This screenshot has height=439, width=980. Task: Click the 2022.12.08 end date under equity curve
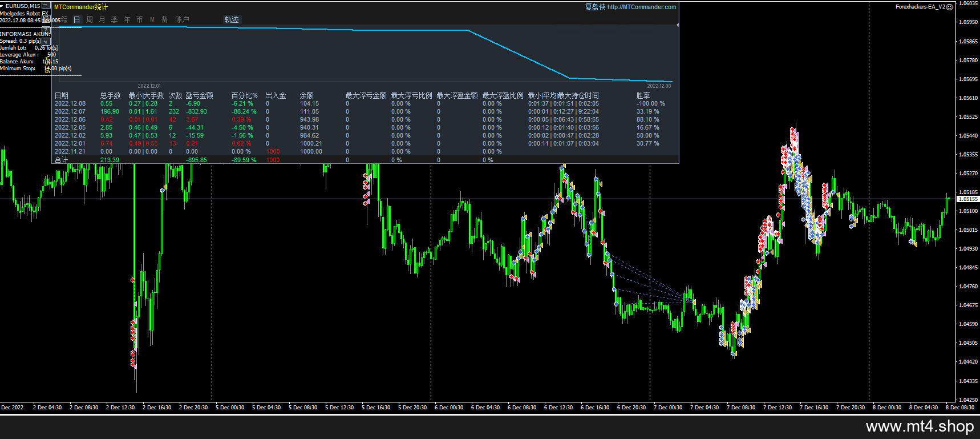pyautogui.click(x=659, y=86)
